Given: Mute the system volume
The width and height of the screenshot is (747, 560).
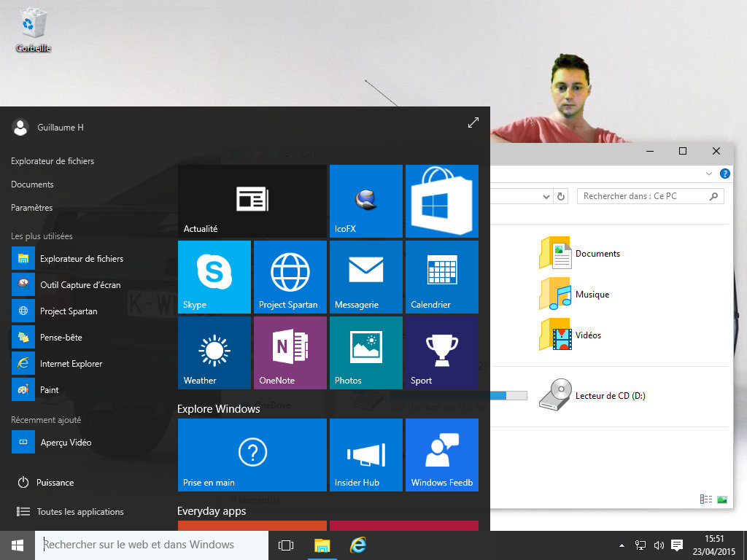Looking at the screenshot, I should tap(659, 545).
